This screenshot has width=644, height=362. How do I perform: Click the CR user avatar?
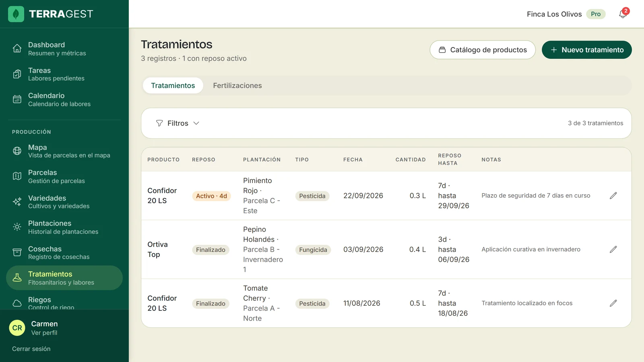pos(17,328)
